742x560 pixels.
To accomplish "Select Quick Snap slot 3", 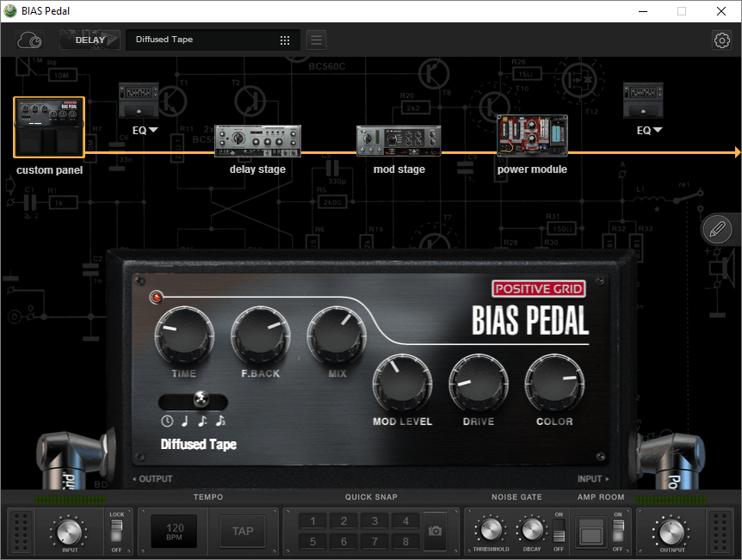I will click(374, 521).
